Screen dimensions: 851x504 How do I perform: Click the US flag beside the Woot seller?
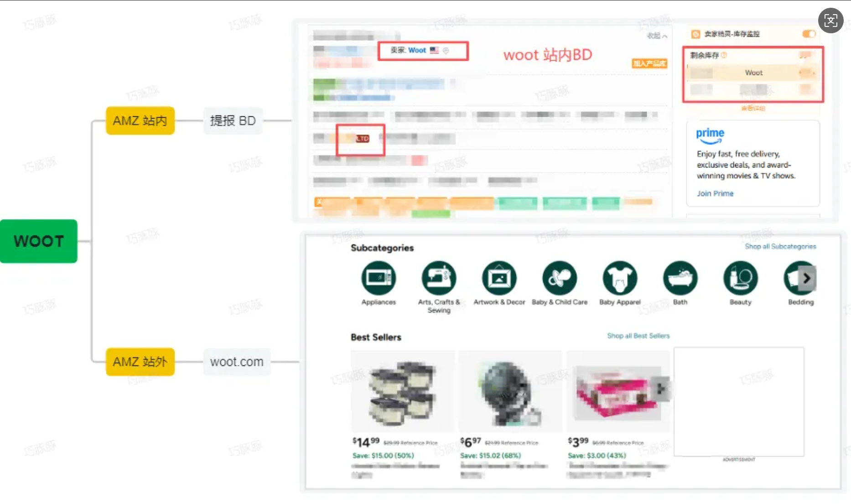click(x=434, y=50)
